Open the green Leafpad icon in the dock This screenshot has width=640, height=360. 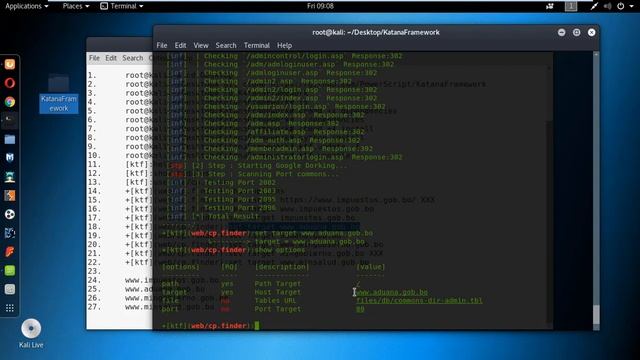point(10,270)
